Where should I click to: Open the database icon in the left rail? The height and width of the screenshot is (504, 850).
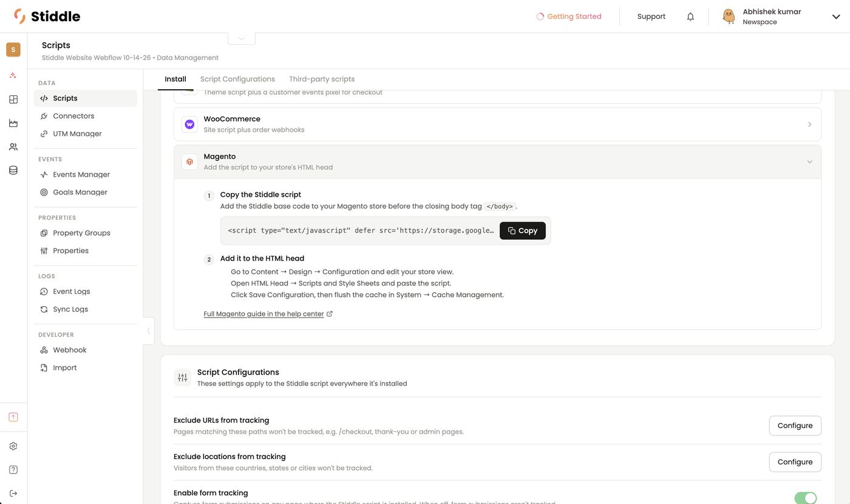click(x=13, y=171)
